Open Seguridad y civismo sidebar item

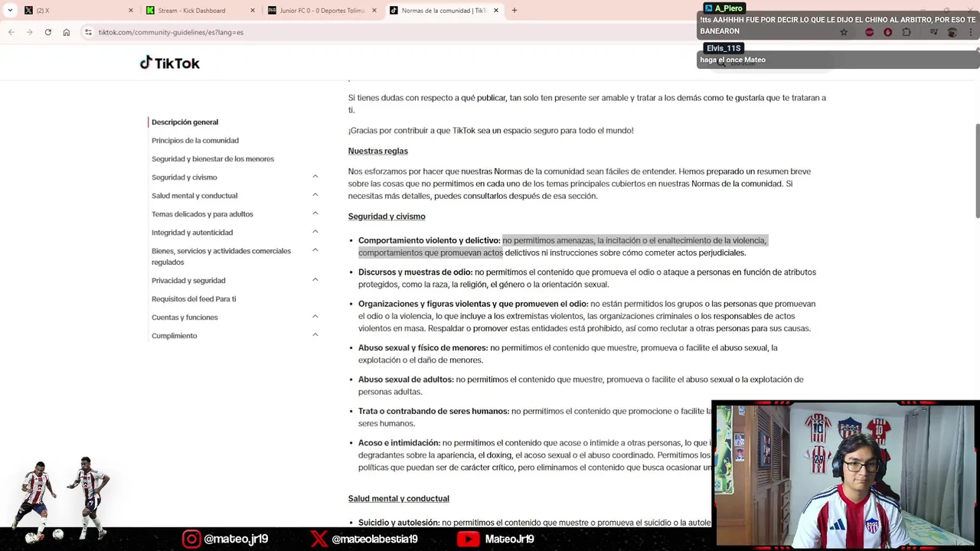185,177
